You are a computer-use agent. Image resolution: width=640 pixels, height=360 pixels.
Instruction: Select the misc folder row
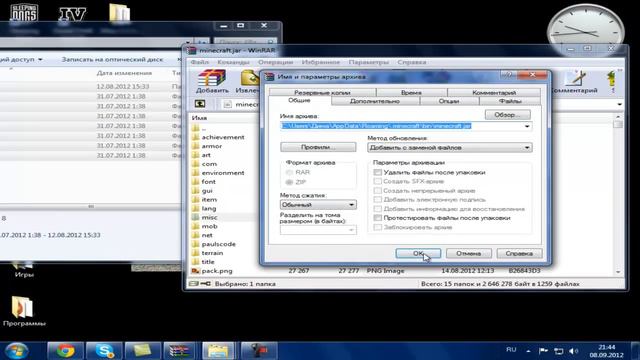(x=224, y=217)
